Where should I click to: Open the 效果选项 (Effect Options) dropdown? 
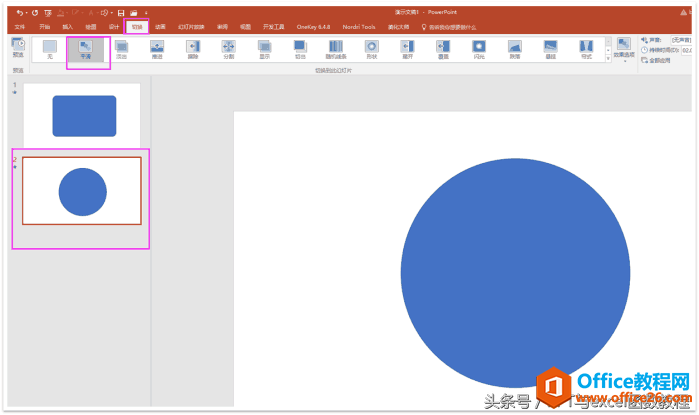tap(623, 50)
